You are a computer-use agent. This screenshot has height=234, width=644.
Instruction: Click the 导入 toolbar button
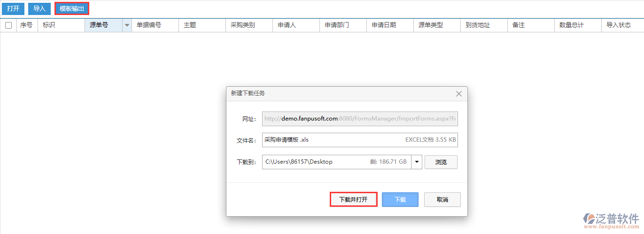[39, 8]
